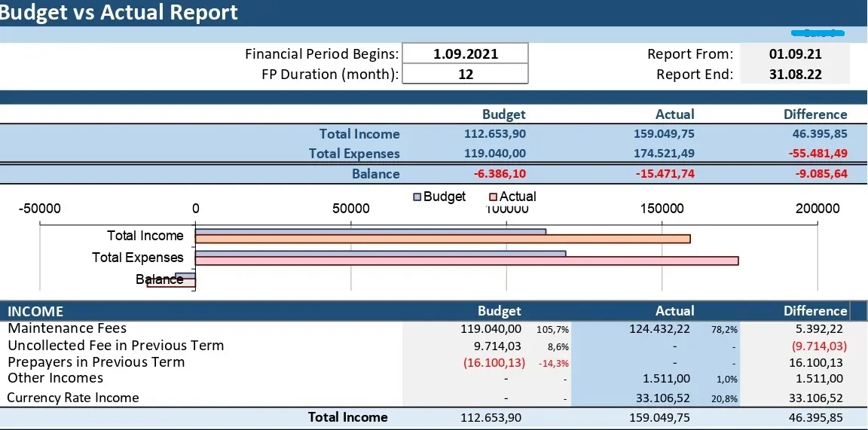This screenshot has height=430, width=868.
Task: Click the Budget vs Actual Report title
Action: coord(119,13)
